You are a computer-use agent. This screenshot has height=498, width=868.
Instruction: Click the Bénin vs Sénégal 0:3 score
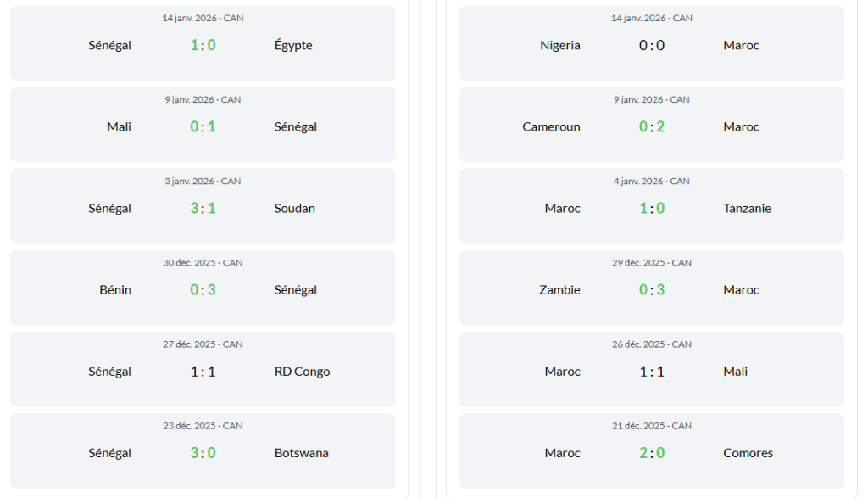click(x=203, y=289)
